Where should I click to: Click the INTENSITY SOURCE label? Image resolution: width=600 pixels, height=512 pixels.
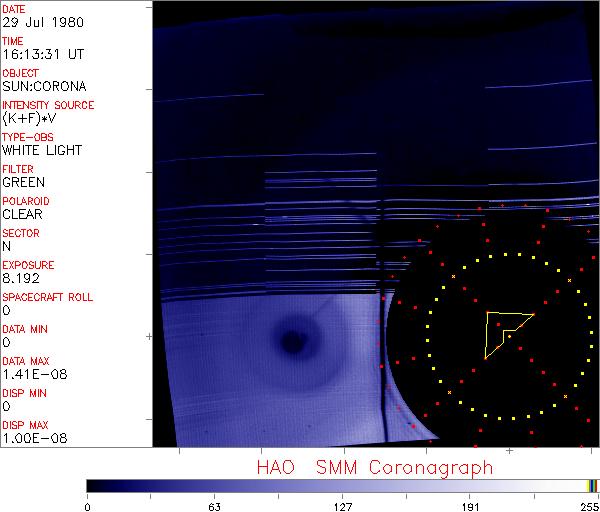pos(48,105)
